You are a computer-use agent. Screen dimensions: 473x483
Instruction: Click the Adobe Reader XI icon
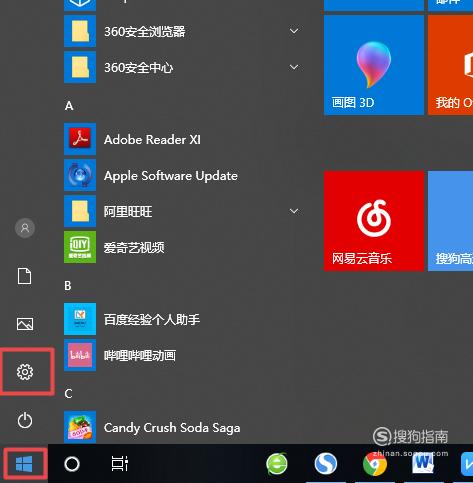click(80, 139)
